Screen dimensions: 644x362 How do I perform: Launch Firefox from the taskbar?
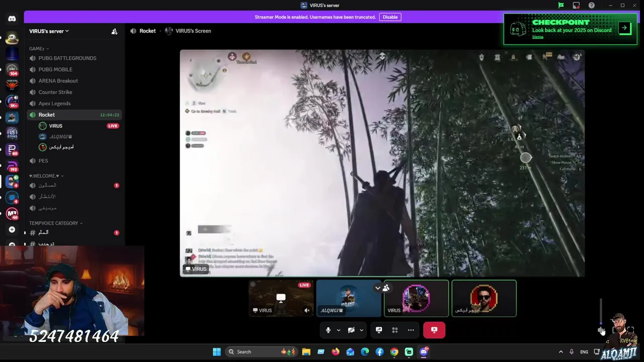336,352
